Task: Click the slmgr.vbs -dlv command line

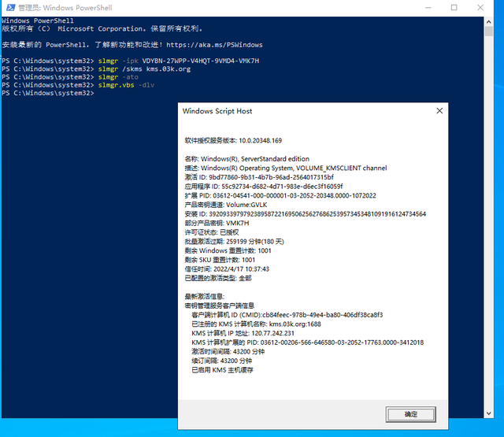Action: [x=78, y=85]
